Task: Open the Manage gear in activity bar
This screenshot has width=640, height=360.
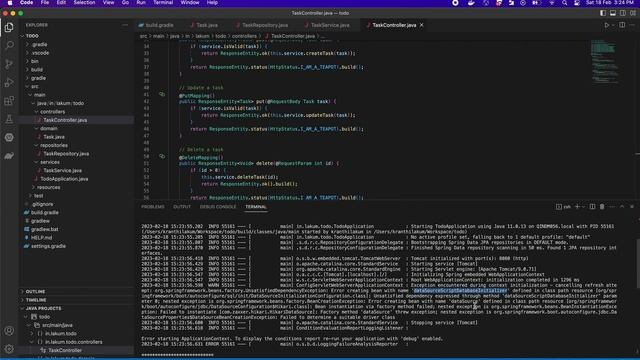Action: tap(9, 349)
